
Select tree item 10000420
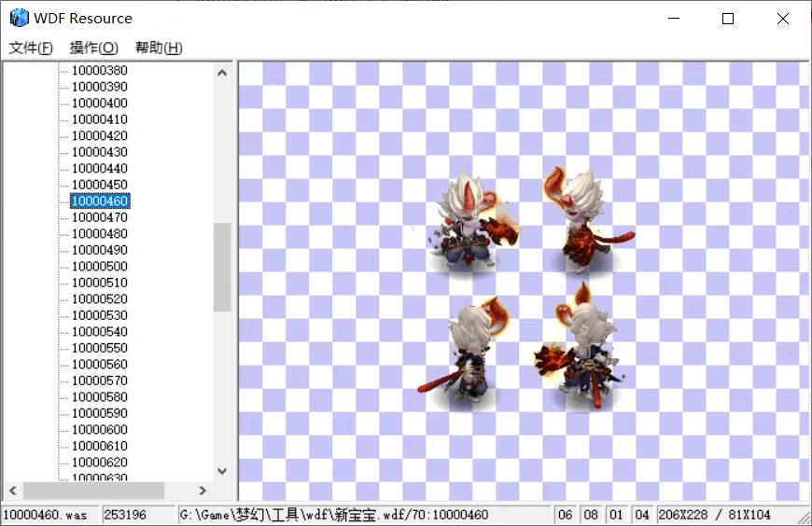[x=100, y=135]
